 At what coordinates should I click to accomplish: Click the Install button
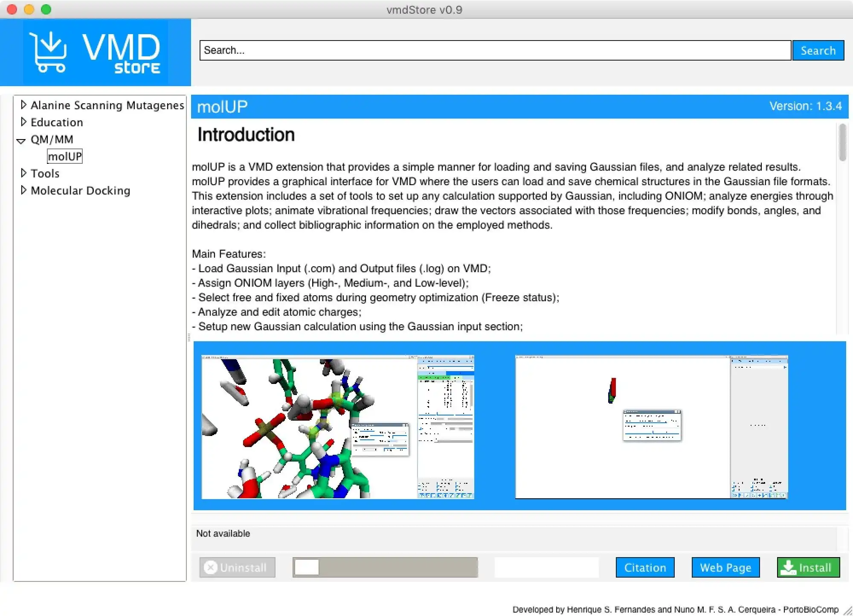coord(808,568)
